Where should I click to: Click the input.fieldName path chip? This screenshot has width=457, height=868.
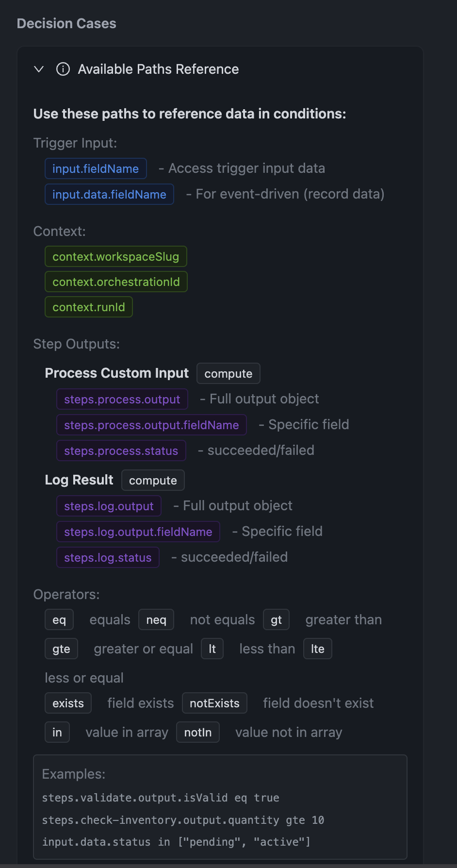pyautogui.click(x=96, y=169)
